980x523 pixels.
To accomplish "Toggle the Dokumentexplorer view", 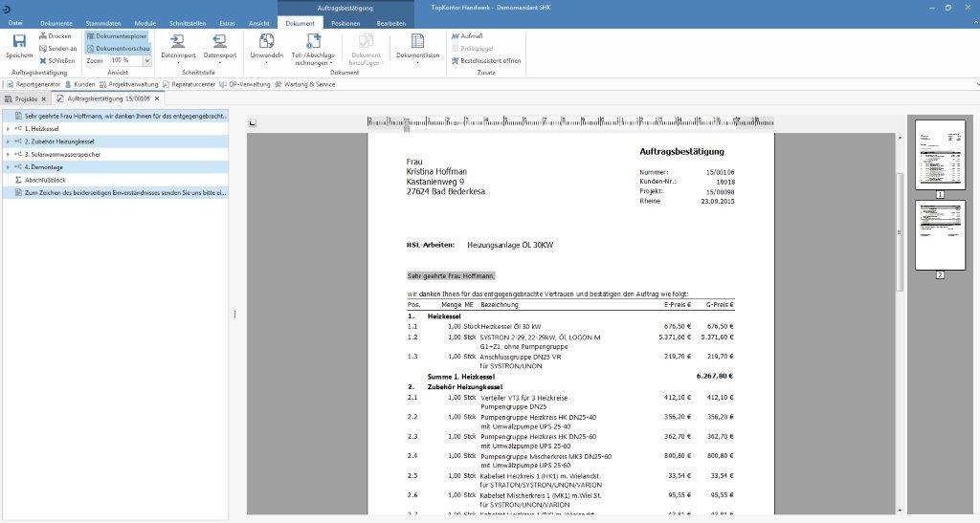I will [x=117, y=36].
